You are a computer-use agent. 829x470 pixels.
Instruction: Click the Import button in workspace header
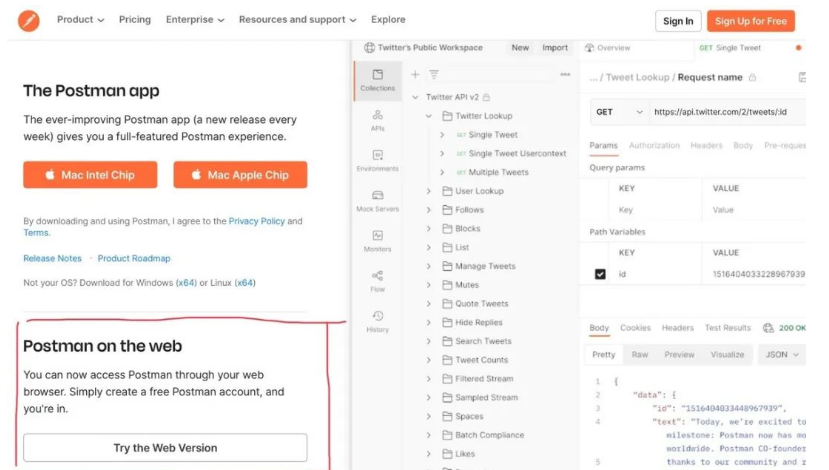click(x=555, y=48)
